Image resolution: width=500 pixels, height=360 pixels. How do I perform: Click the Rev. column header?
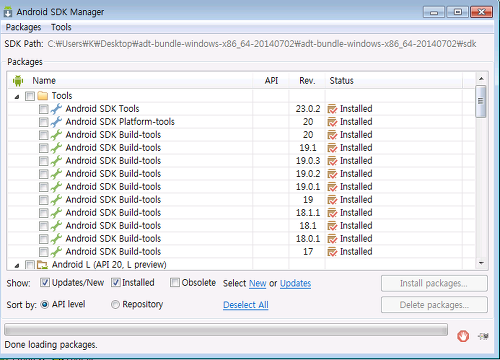click(x=307, y=81)
